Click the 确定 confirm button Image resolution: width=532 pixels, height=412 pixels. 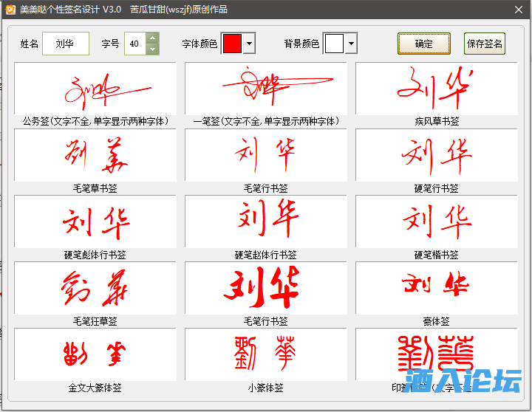click(424, 44)
